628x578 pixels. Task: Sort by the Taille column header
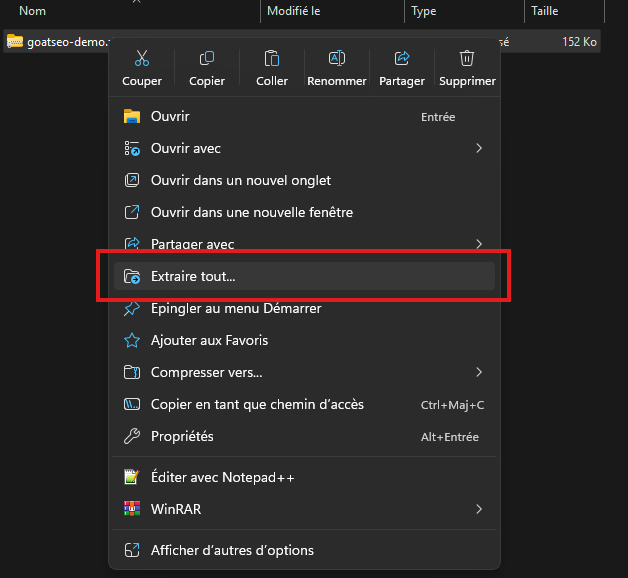point(543,11)
